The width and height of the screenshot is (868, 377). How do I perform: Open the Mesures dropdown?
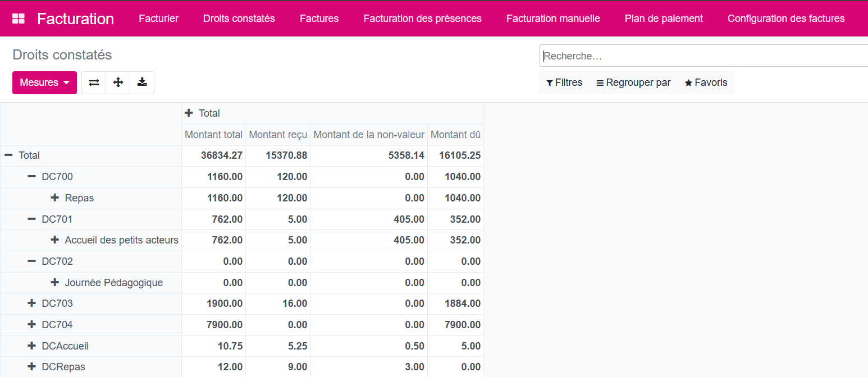tap(44, 82)
